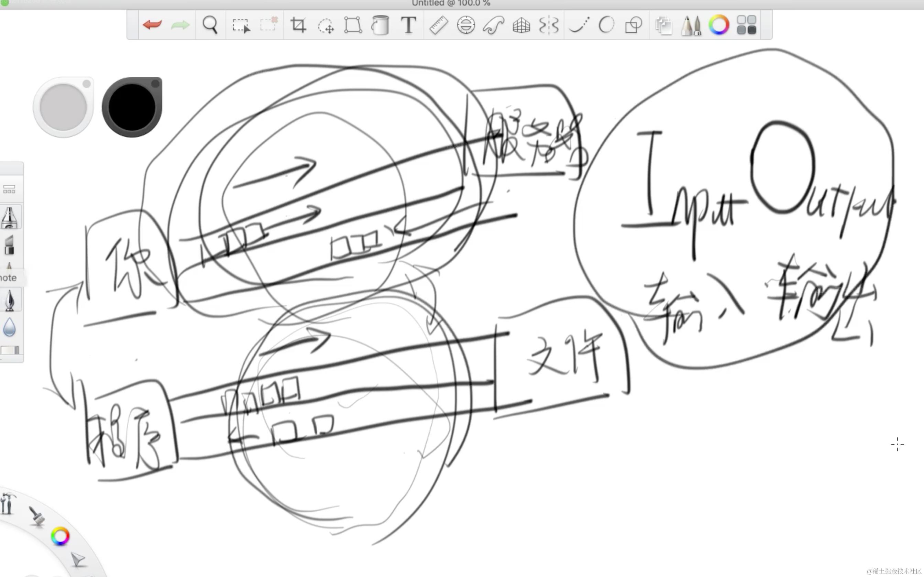
Task: Click the black Color Puck
Action: pyautogui.click(x=132, y=107)
